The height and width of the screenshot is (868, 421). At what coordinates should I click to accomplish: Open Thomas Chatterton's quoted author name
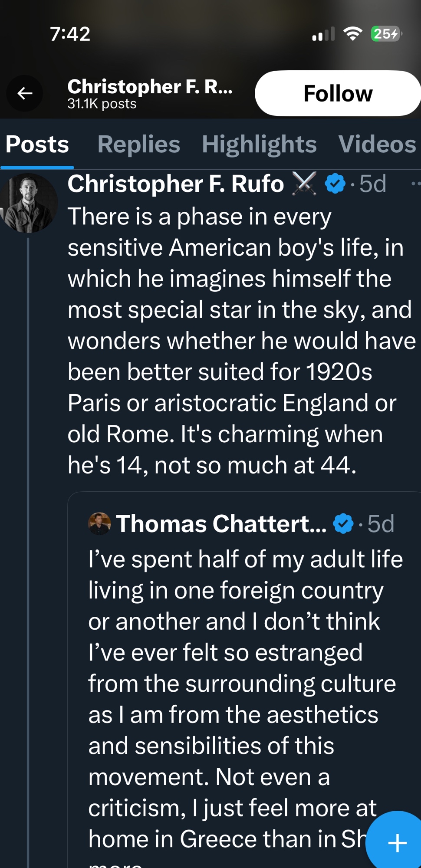click(x=221, y=523)
